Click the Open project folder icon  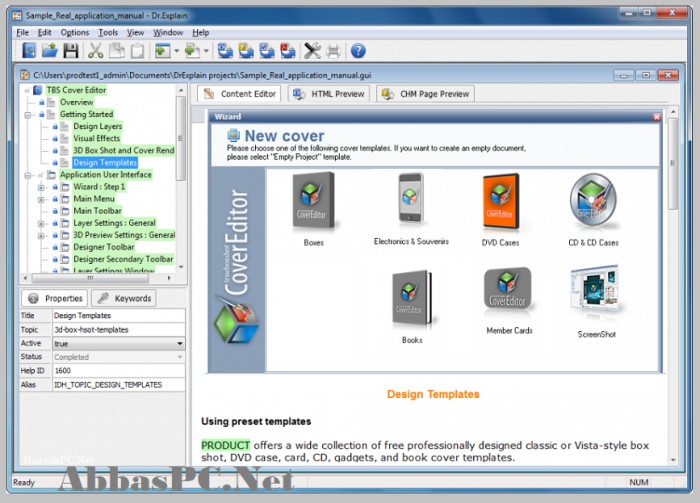click(50, 50)
